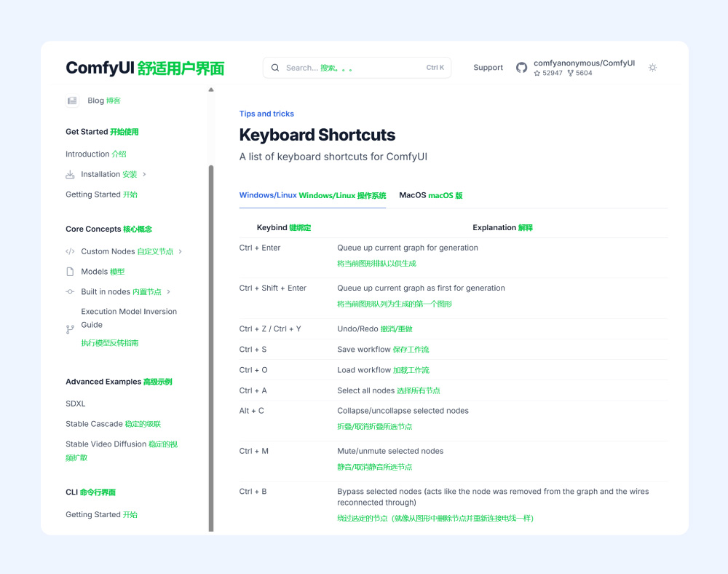Select the Windows/Linux tab
The height and width of the screenshot is (574, 728).
[312, 195]
